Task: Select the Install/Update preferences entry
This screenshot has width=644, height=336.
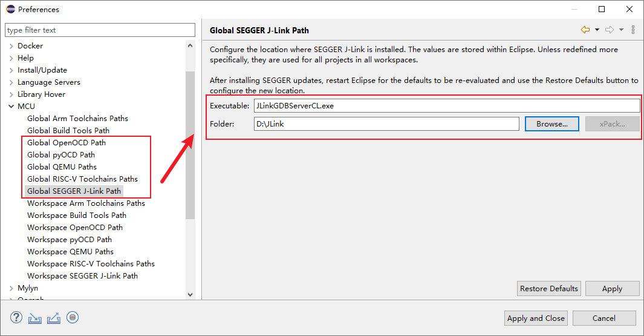Action: click(x=42, y=70)
